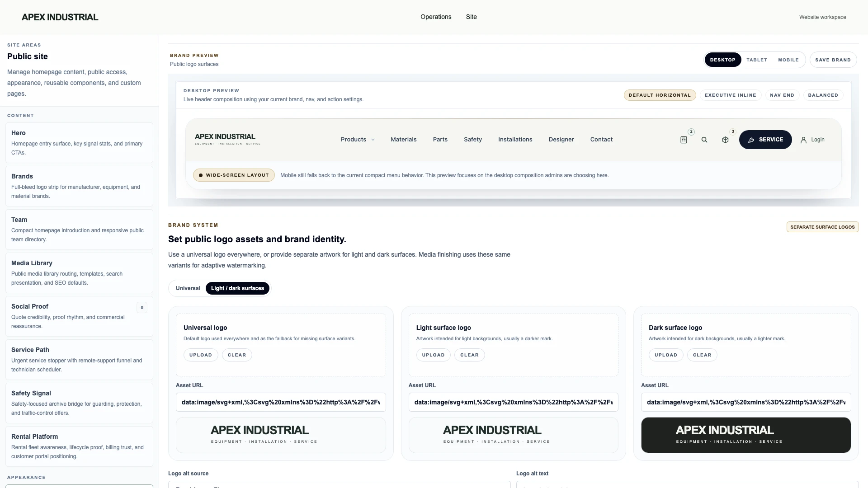
Task: Click the Universal logo preview thumbnail
Action: coord(281,435)
